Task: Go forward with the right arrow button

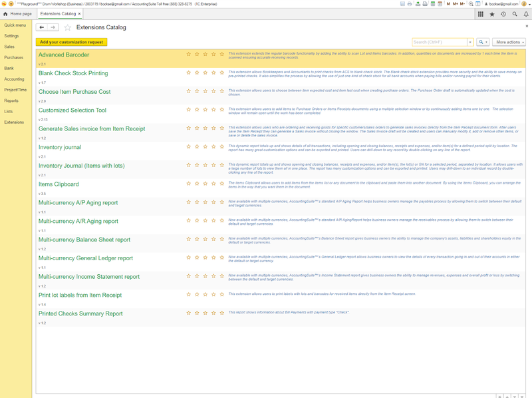Action: coord(53,27)
